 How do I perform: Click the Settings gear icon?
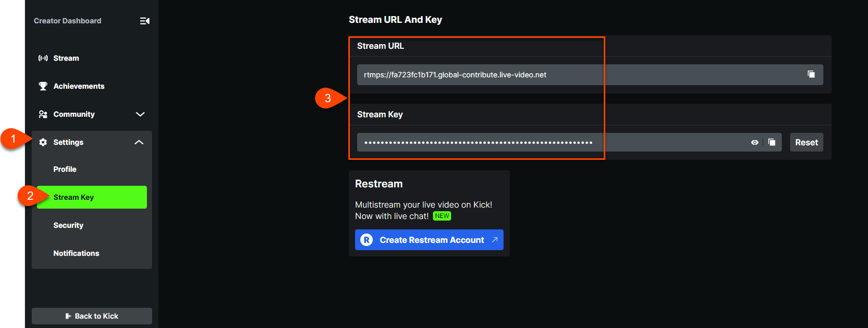43,142
